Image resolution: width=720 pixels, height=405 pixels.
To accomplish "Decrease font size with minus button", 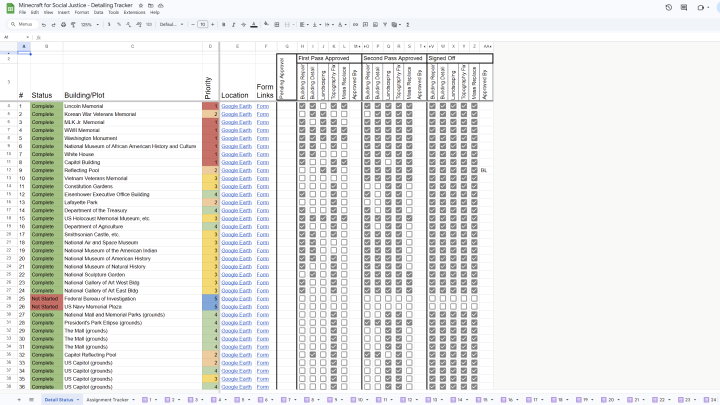I will [x=193, y=24].
